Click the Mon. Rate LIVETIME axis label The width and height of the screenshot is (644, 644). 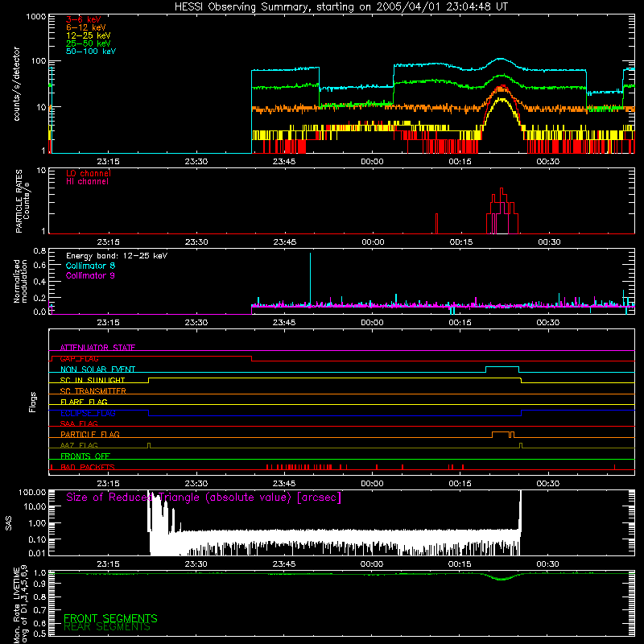point(21,603)
